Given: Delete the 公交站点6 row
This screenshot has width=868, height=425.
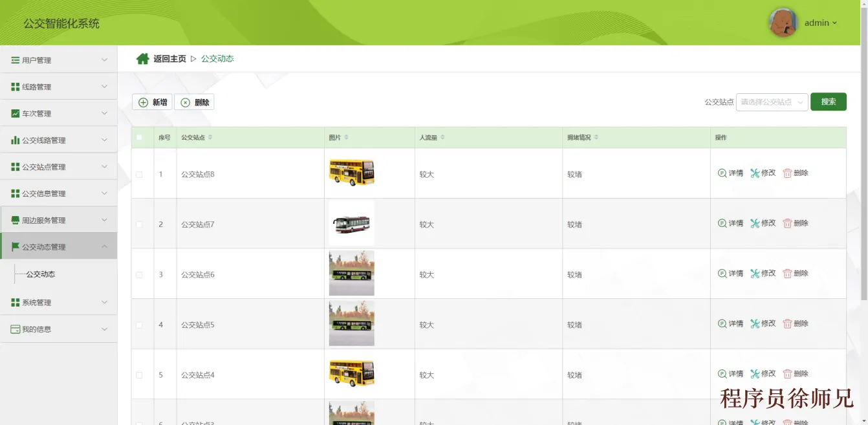Looking at the screenshot, I should (796, 274).
